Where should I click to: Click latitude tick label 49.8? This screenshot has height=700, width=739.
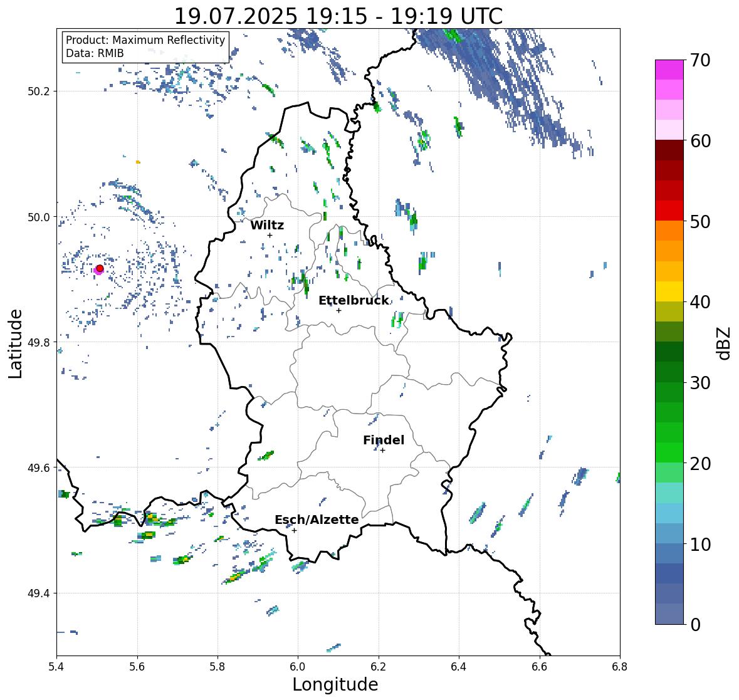[x=39, y=342]
